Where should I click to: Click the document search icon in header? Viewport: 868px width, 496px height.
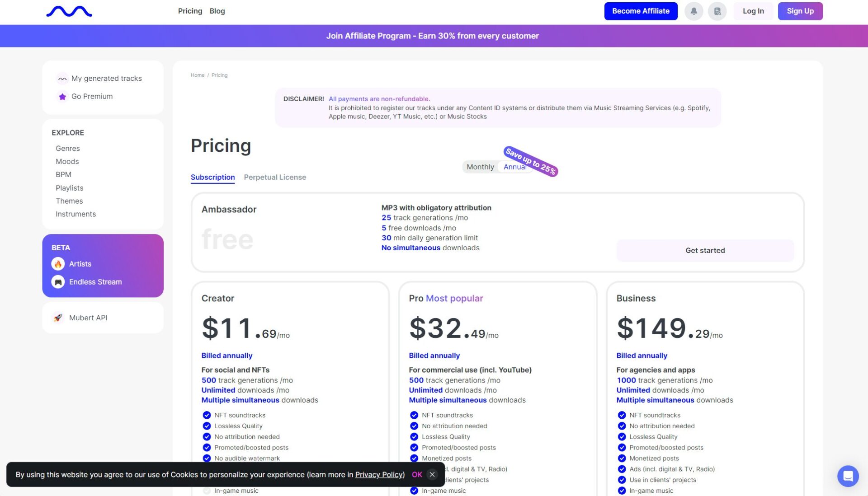717,11
